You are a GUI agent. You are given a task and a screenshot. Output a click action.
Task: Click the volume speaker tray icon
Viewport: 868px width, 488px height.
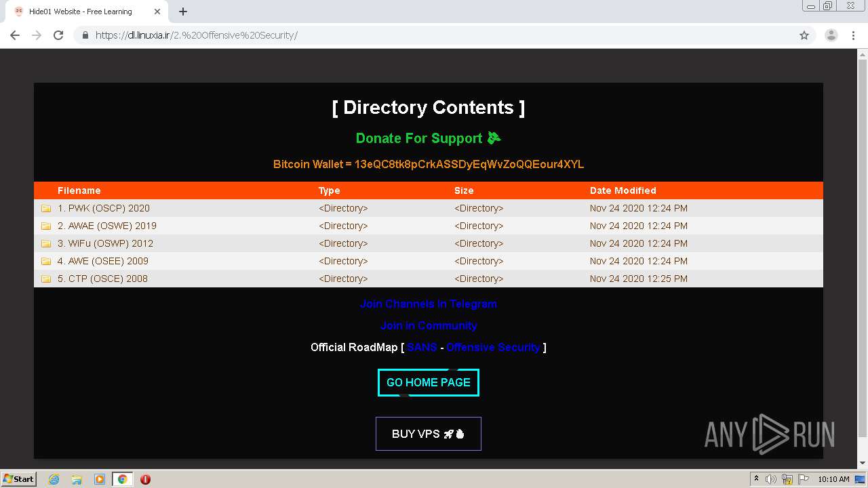click(x=771, y=479)
